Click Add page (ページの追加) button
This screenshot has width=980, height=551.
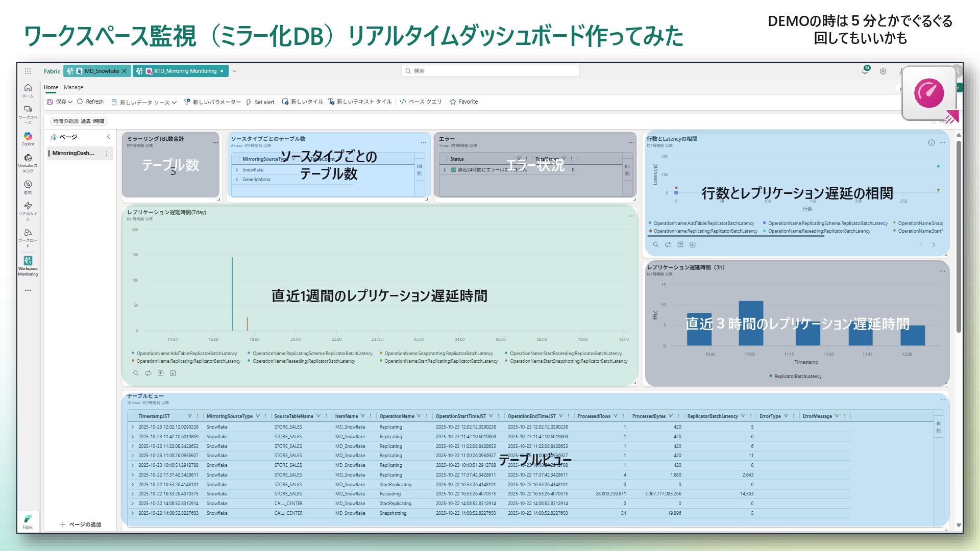point(80,524)
